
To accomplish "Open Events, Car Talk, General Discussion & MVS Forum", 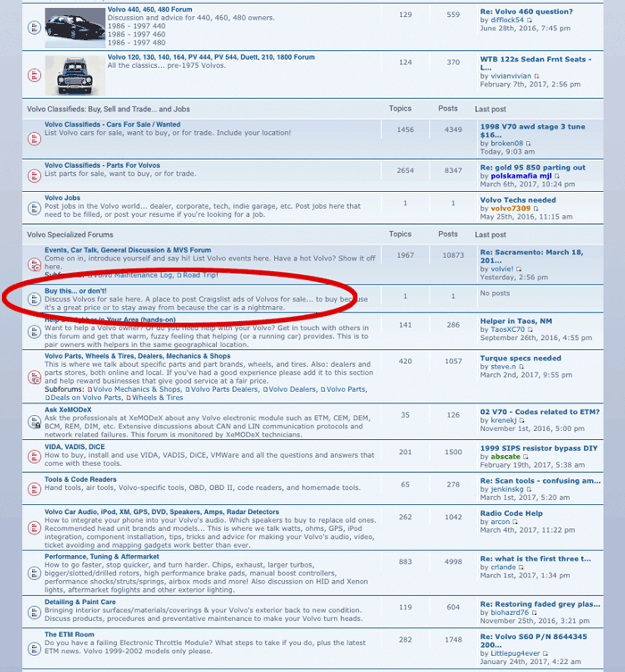I will coord(128,250).
